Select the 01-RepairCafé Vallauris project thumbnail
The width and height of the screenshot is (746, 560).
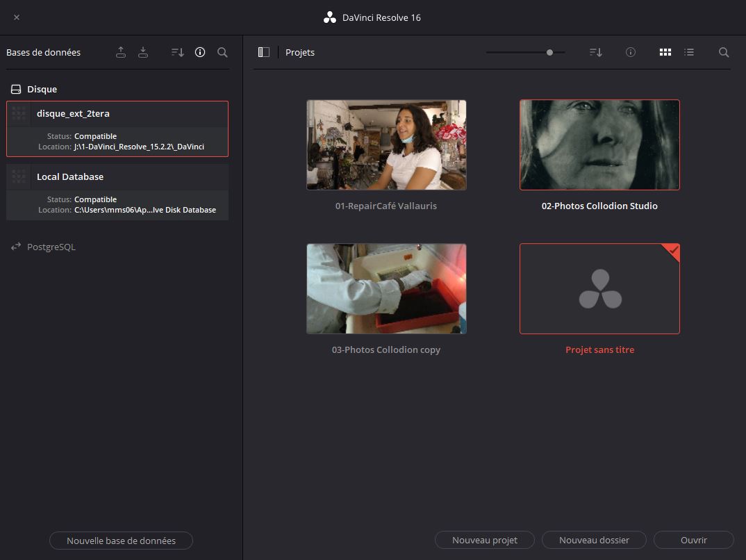(x=386, y=145)
